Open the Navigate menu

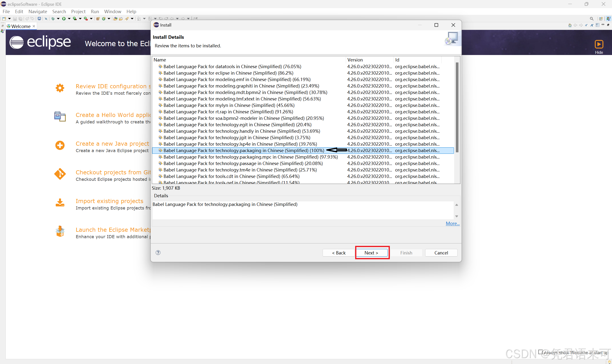pos(38,11)
